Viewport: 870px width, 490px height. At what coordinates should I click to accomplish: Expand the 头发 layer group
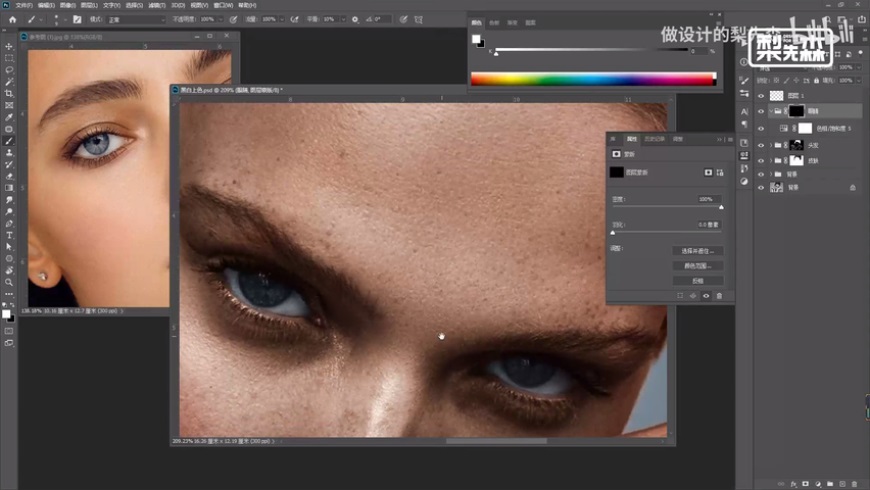coord(771,145)
